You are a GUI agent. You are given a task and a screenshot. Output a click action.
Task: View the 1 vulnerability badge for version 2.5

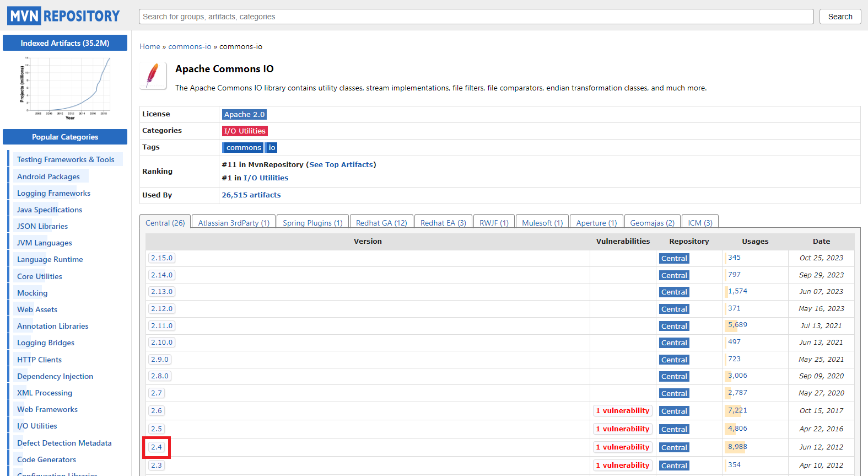pos(623,429)
